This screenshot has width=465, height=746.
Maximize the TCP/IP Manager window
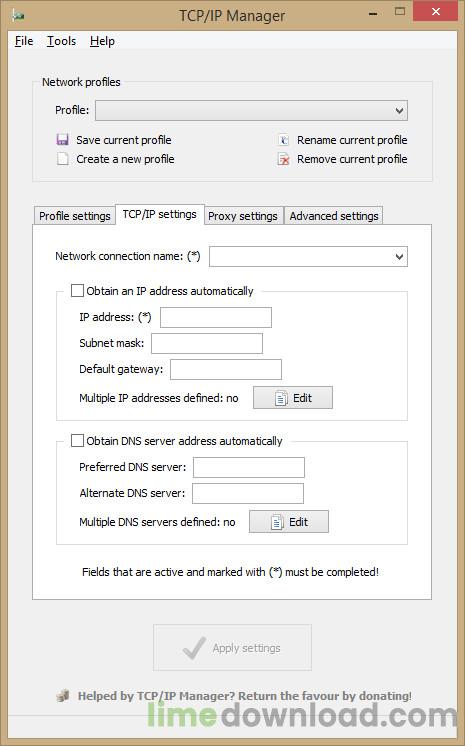(x=400, y=11)
